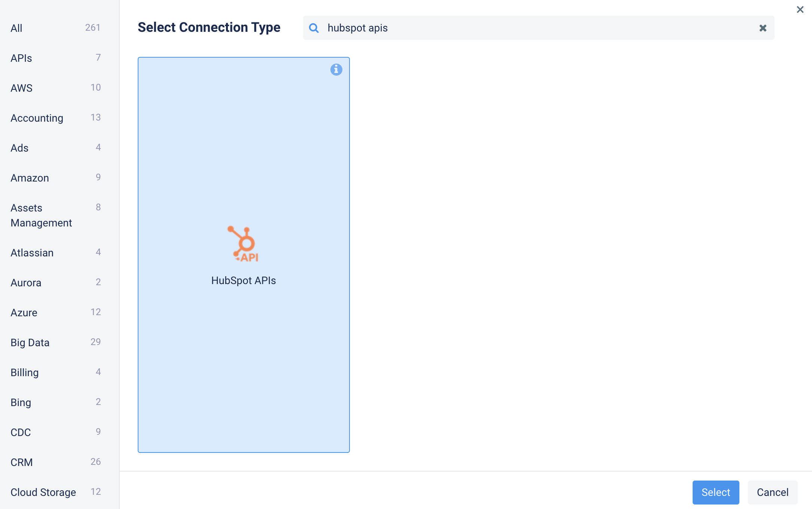
Task: Click the 'HubSpot APIs' card label
Action: 243,281
